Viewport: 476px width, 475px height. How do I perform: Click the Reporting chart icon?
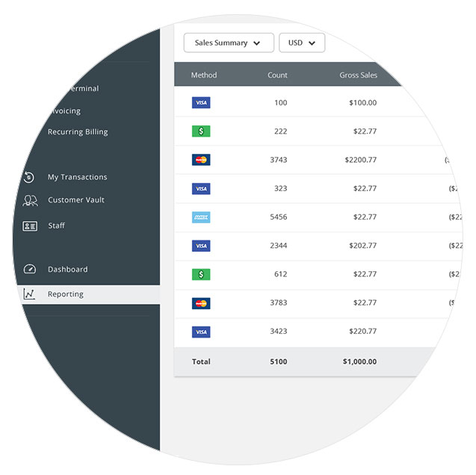pyautogui.click(x=29, y=294)
